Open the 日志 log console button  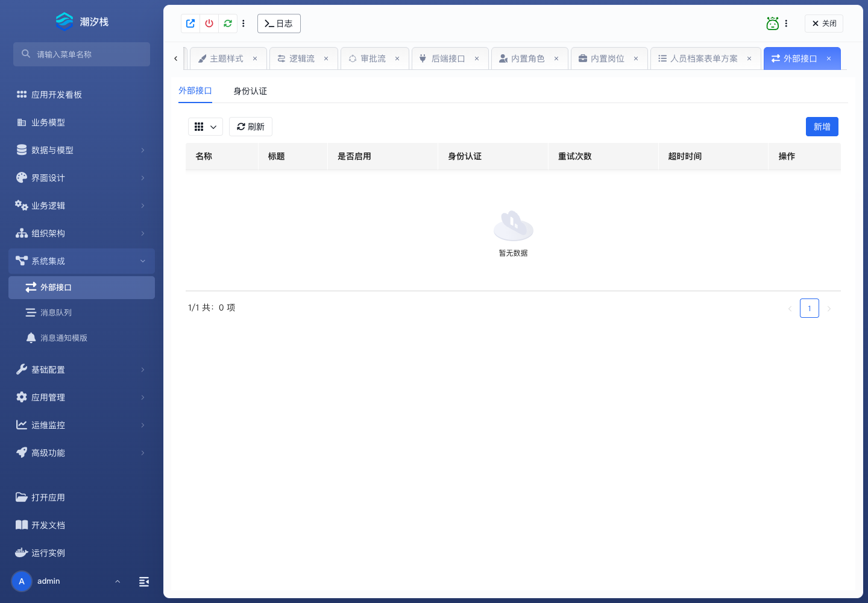279,24
